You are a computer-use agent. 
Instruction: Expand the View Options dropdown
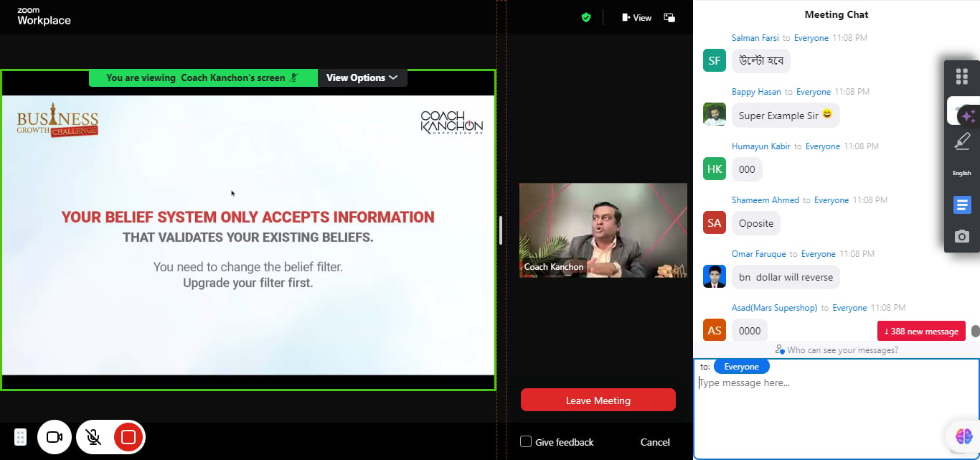pos(362,78)
